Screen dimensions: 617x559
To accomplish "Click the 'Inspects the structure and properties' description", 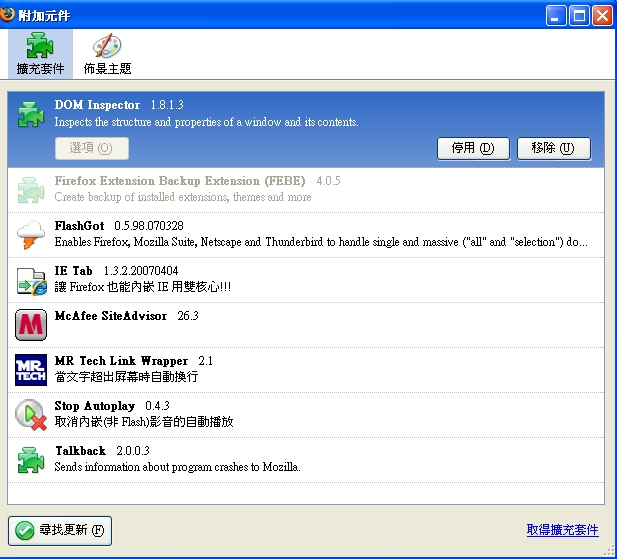I will tap(206, 122).
